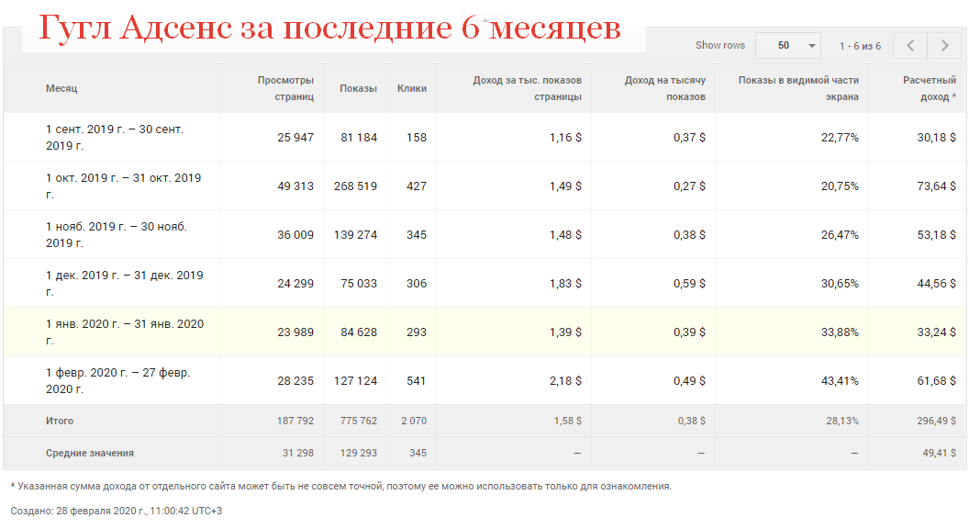Screen dimensions: 980x529
Task: Click total clicks 2 070
Action: (x=414, y=421)
